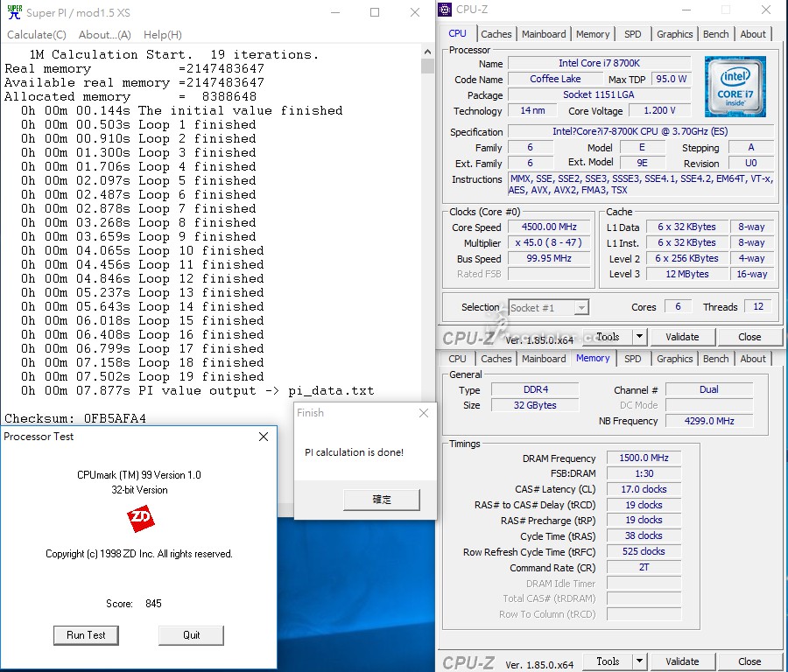Click Close button in upper CPU-Z window
788x672 pixels.
(749, 337)
